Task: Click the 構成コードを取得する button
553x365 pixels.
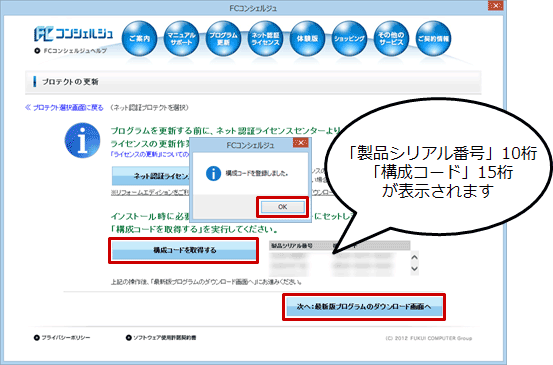Action: 184,250
